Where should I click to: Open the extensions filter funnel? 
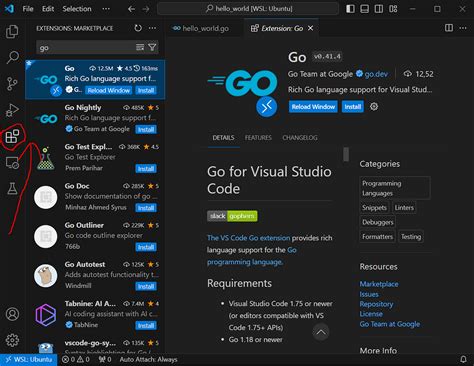coord(152,47)
